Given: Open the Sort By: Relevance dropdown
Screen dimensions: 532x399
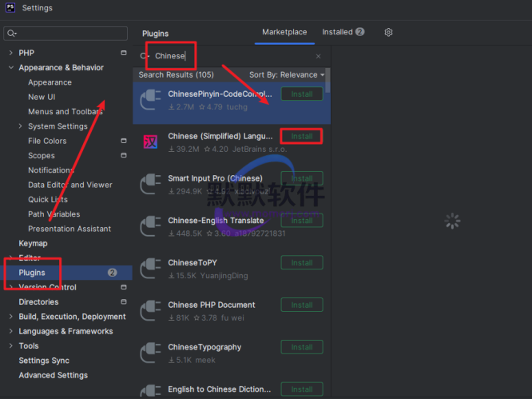Looking at the screenshot, I should coord(287,74).
